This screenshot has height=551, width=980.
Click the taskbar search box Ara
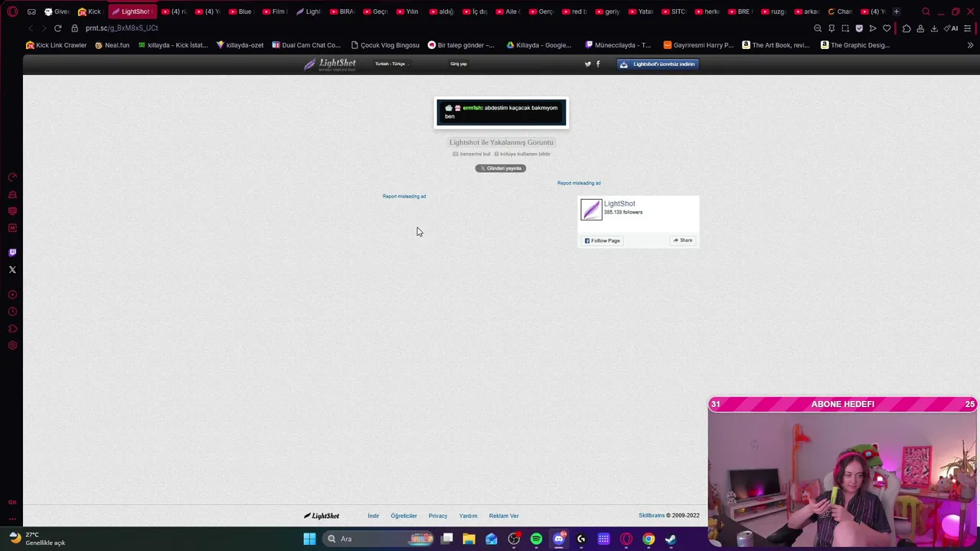(379, 539)
